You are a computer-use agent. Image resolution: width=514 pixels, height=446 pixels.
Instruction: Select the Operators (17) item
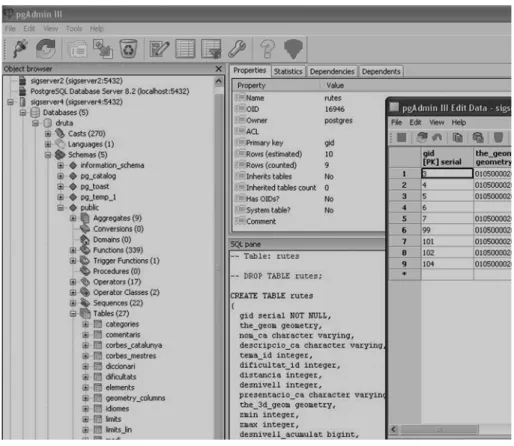pyautogui.click(x=117, y=282)
